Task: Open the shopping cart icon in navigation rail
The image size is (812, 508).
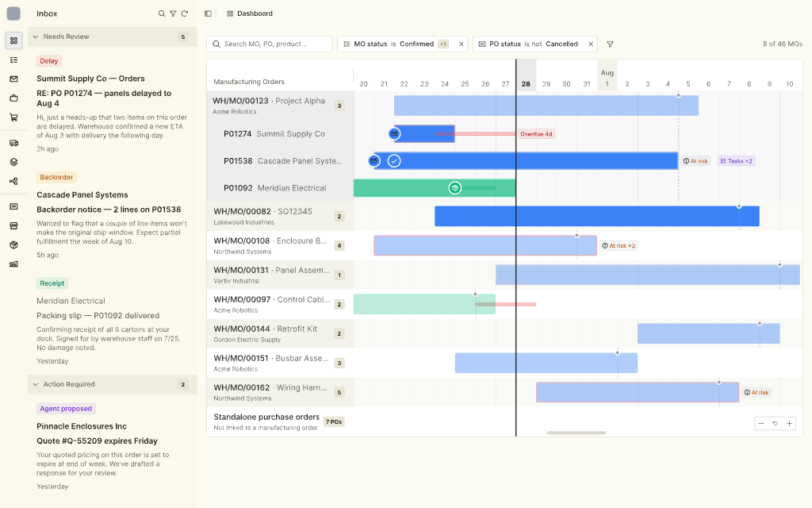Action: (14, 117)
